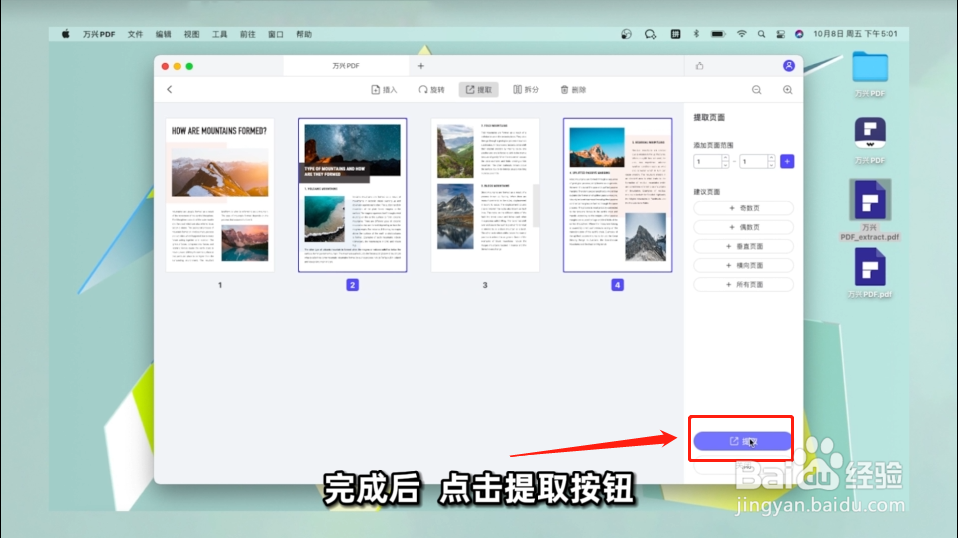Open the 工具 menu
The image size is (958, 538).
(219, 34)
